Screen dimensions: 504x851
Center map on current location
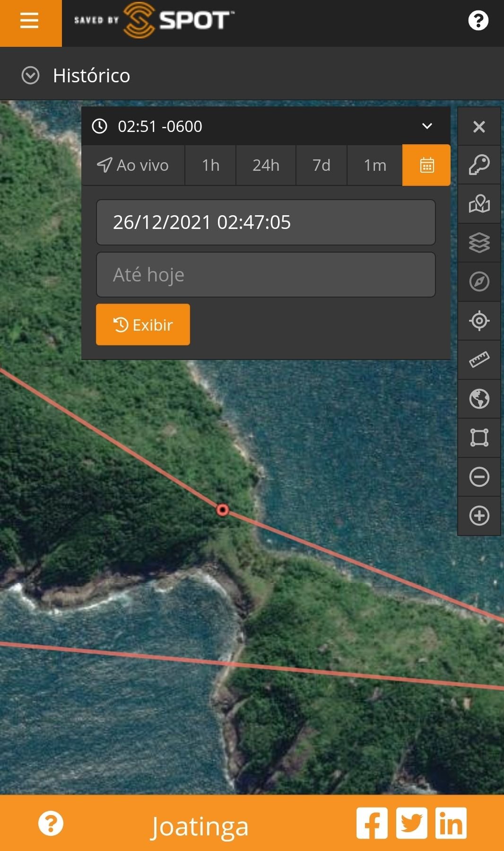479,321
